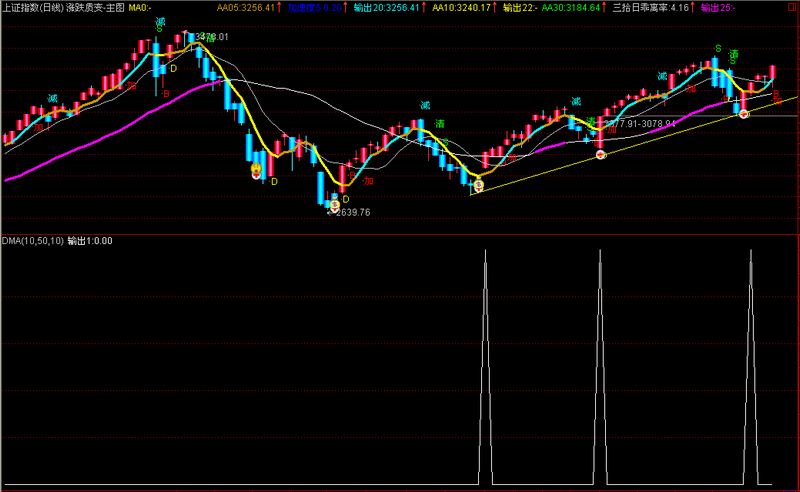
Task: Click the 输出1:0.00 value in the DMA panel
Action: 90,241
